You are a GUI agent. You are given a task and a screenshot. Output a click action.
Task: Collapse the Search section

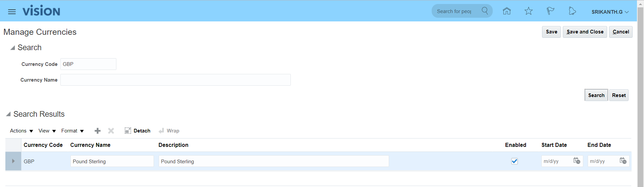pos(12,48)
